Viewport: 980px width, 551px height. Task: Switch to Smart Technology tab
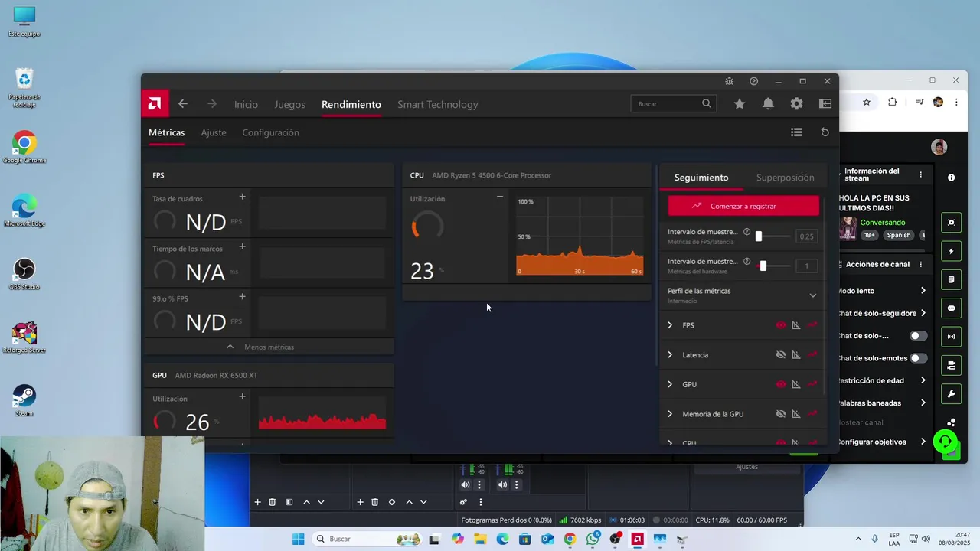[x=437, y=105]
